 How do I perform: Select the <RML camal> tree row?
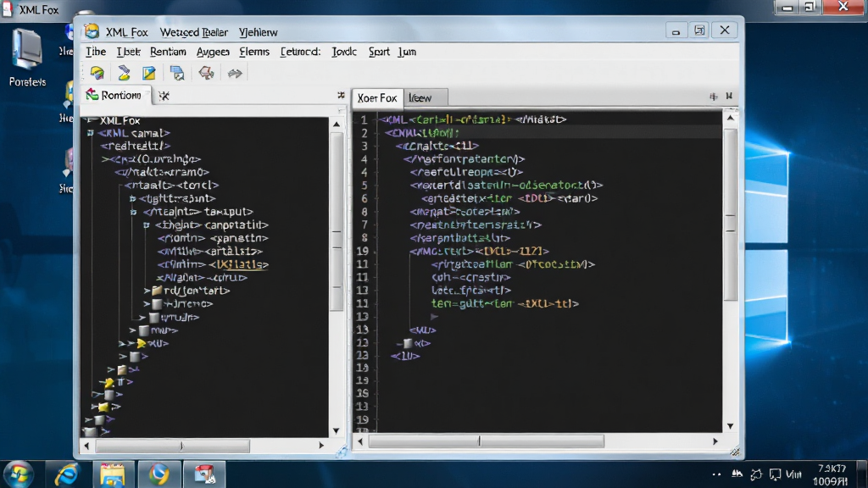coord(134,133)
